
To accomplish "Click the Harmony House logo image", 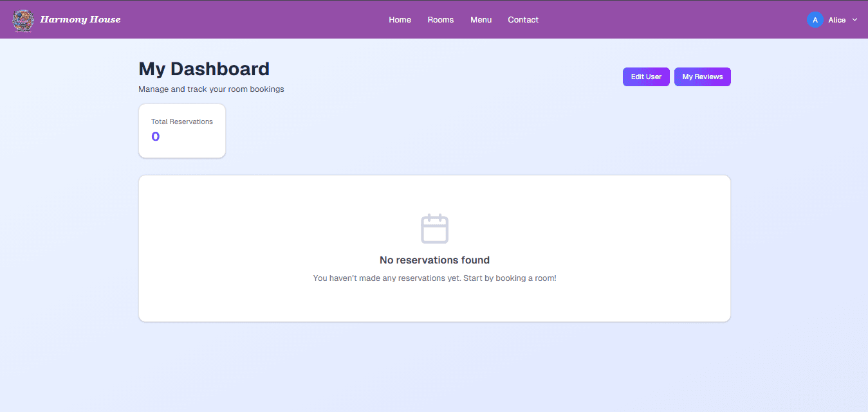I will [x=23, y=20].
